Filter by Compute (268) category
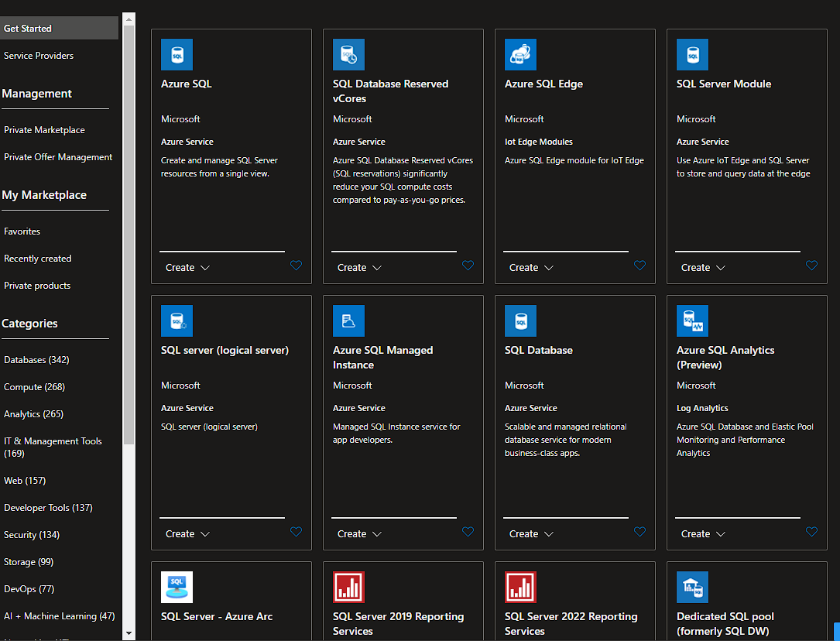 (34, 386)
